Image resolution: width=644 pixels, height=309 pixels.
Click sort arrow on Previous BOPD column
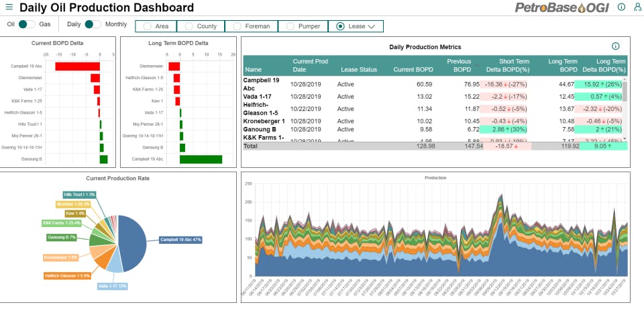coord(477,65)
